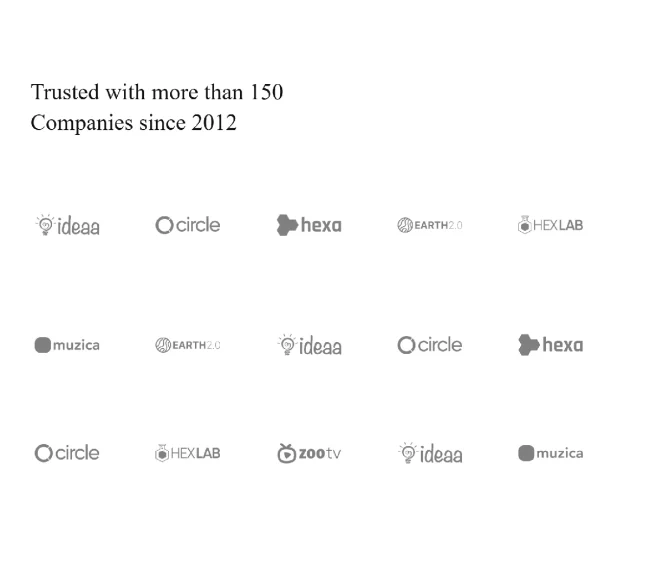Open the ideaa logo in the bottom row
The height and width of the screenshot is (561, 650).
point(430,454)
